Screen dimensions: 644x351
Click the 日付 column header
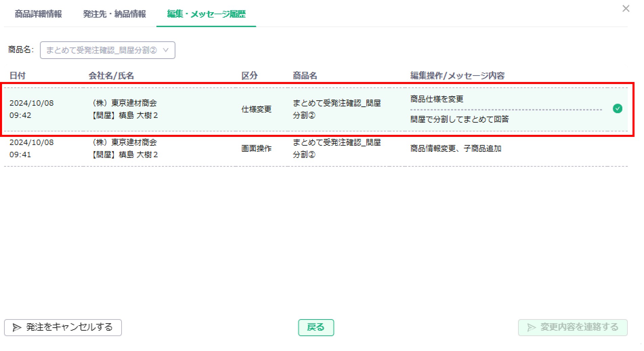pyautogui.click(x=18, y=76)
